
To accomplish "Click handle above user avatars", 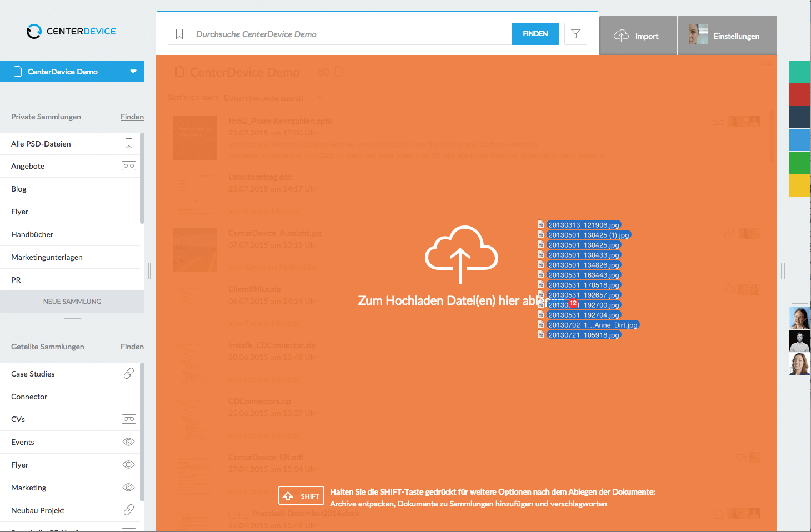I will 800,302.
